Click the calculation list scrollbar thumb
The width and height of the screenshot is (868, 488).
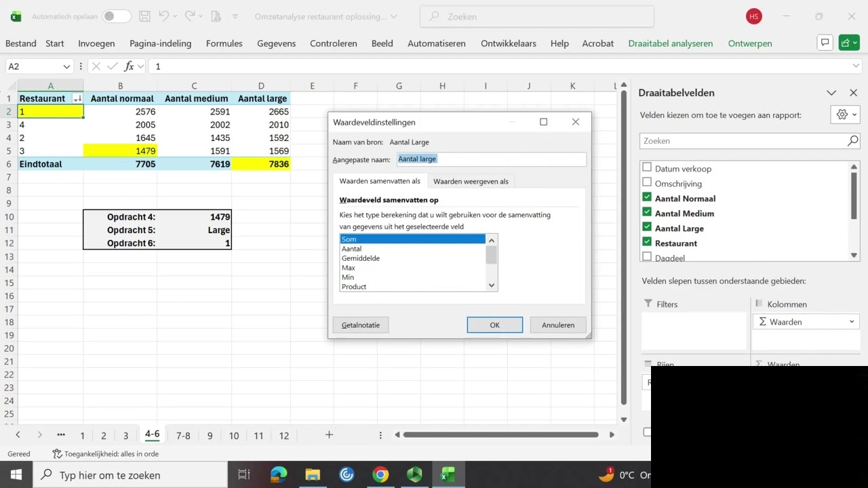pos(492,254)
